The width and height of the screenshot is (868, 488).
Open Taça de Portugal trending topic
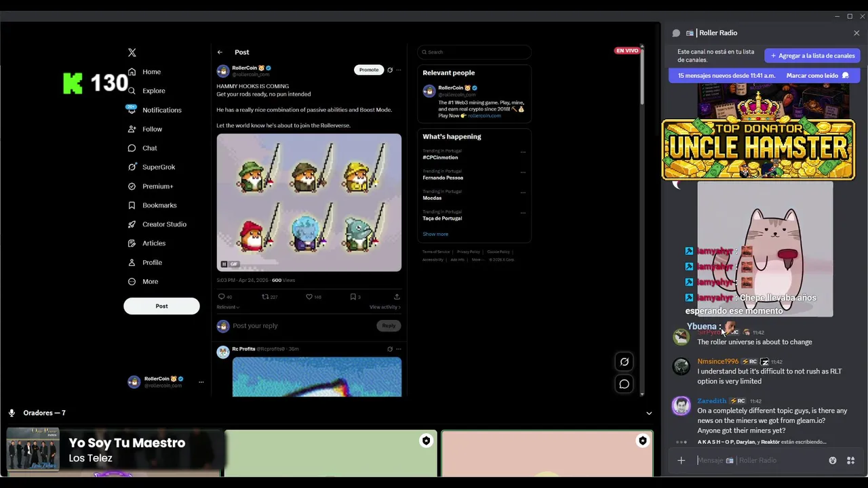coord(442,218)
